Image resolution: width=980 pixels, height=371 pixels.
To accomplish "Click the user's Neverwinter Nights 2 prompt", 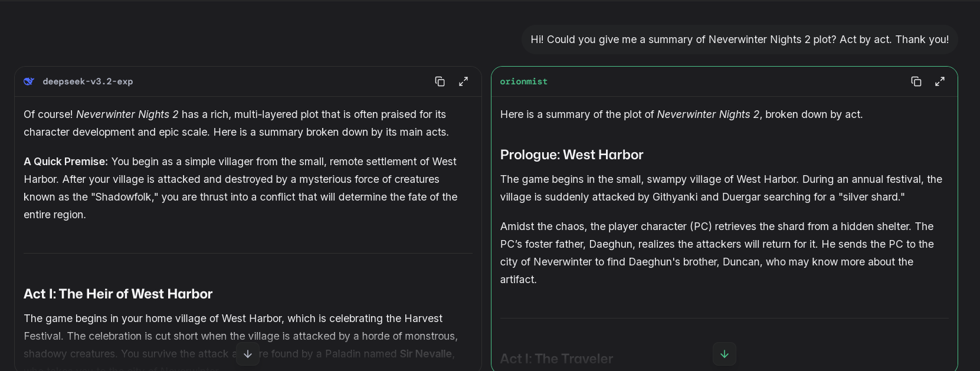I will 739,40.
